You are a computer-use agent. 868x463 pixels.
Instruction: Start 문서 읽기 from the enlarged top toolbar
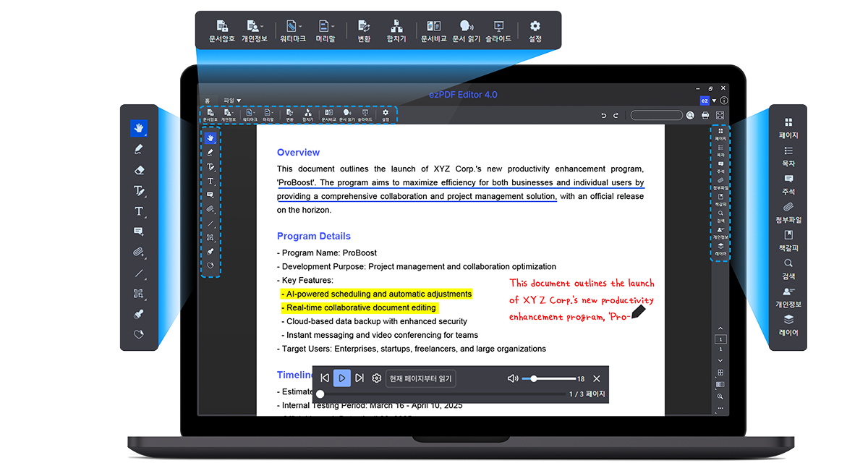[x=467, y=31]
